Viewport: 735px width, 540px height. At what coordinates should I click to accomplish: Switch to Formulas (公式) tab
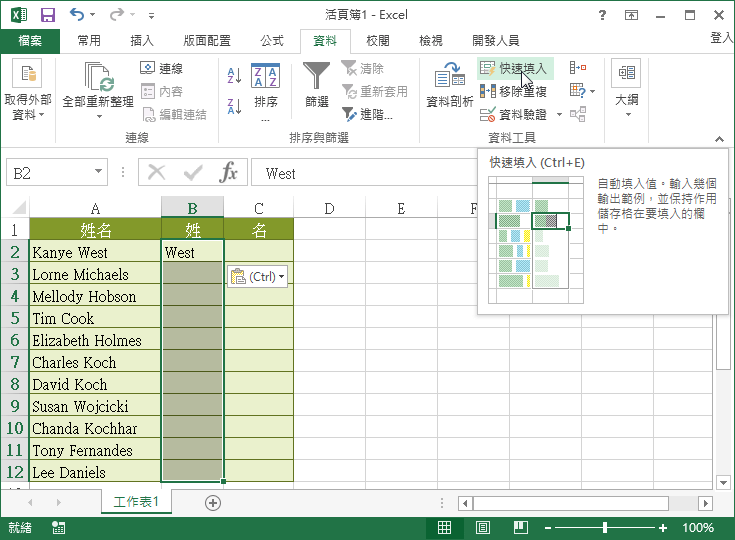(272, 41)
